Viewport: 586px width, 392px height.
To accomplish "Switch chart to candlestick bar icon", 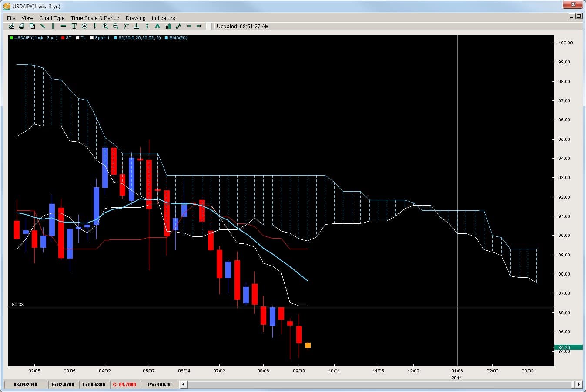I will pos(168,26).
